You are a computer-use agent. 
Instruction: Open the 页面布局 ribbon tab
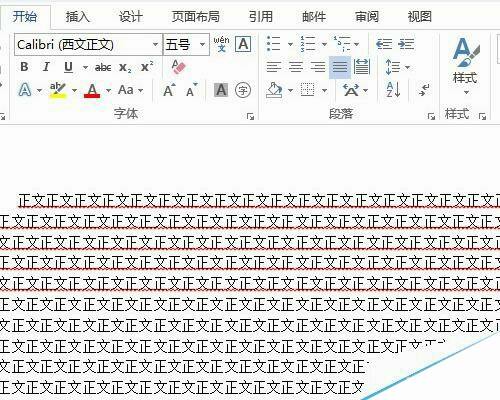[196, 17]
